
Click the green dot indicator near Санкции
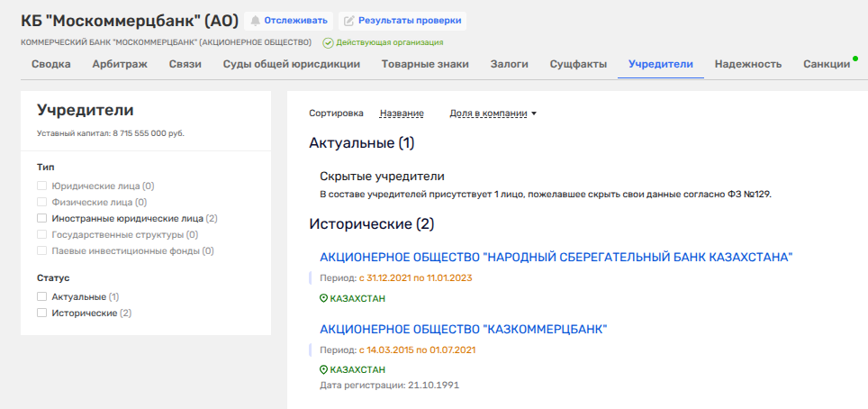(x=855, y=59)
